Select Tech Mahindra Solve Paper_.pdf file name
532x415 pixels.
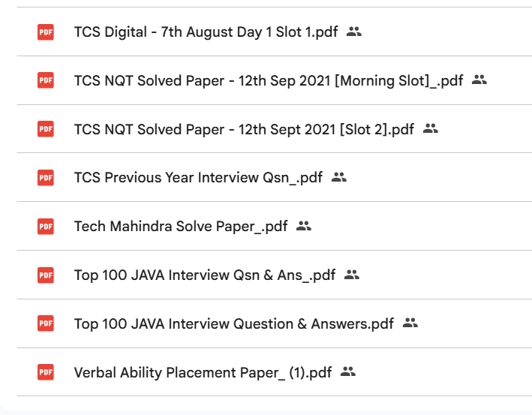pyautogui.click(x=181, y=226)
